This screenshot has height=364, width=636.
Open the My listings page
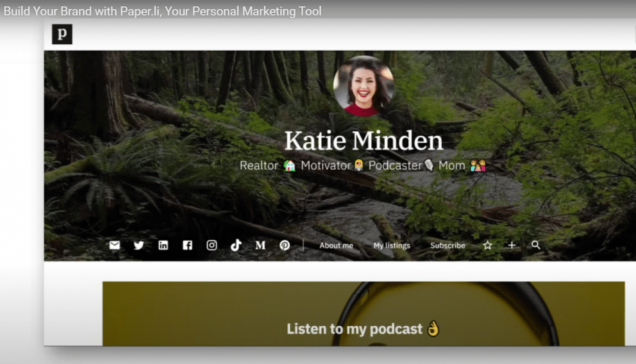[392, 245]
